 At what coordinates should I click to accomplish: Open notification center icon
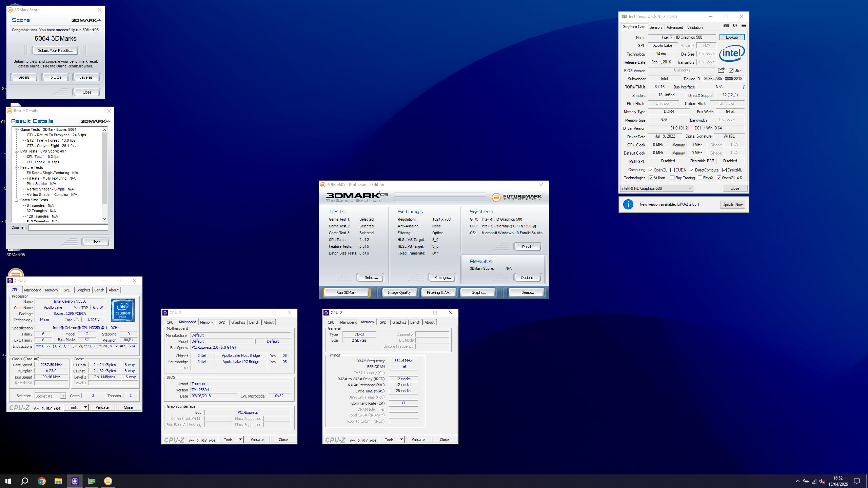(857, 481)
